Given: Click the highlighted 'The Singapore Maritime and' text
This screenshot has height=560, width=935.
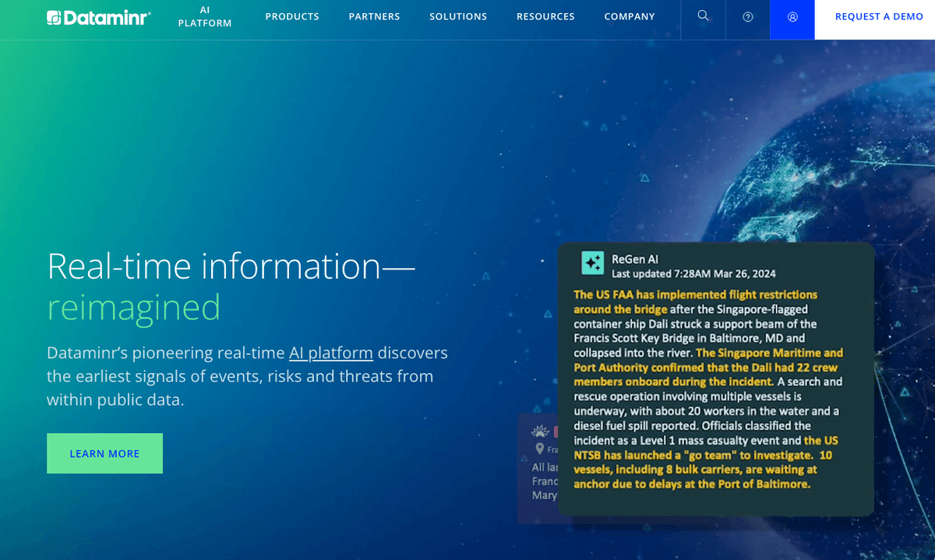Looking at the screenshot, I should 769,353.
